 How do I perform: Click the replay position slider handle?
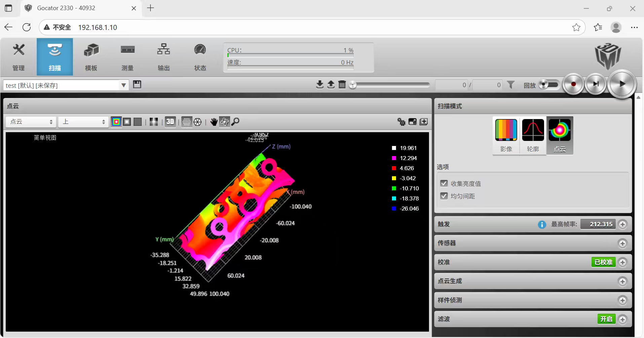tap(353, 85)
